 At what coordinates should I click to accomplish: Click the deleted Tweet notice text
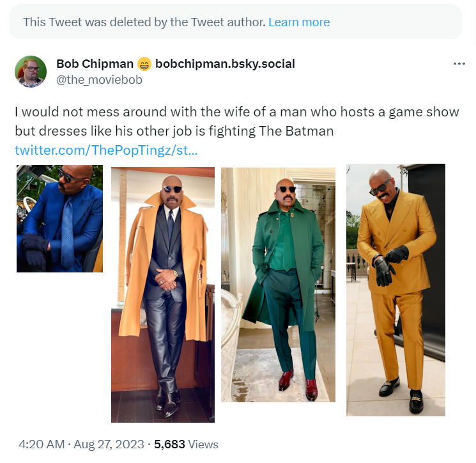[x=144, y=22]
